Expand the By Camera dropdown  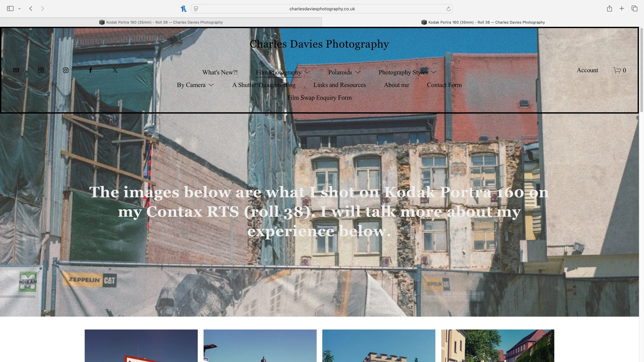coord(211,85)
